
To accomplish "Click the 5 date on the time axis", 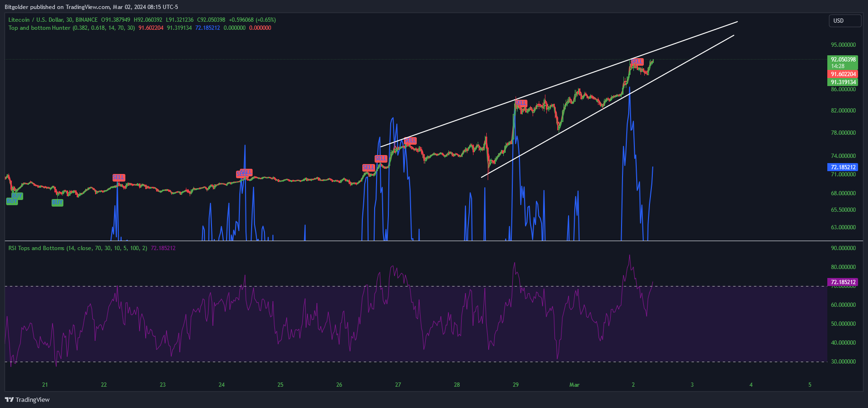I will point(810,385).
